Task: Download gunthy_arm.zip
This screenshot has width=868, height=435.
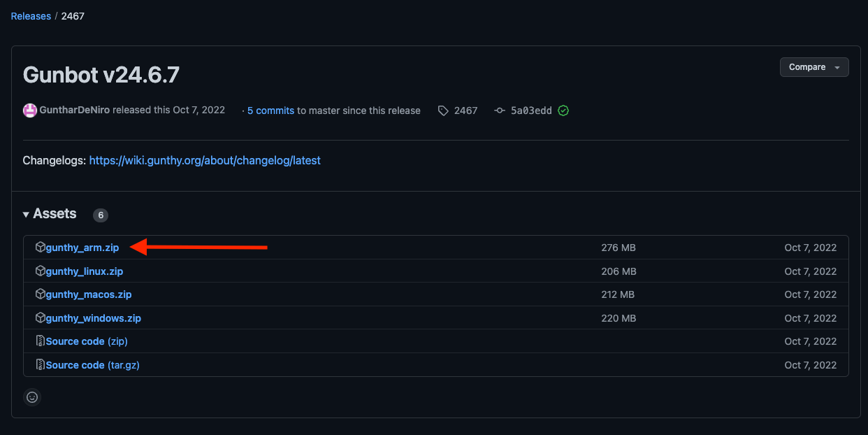Action: pos(82,248)
